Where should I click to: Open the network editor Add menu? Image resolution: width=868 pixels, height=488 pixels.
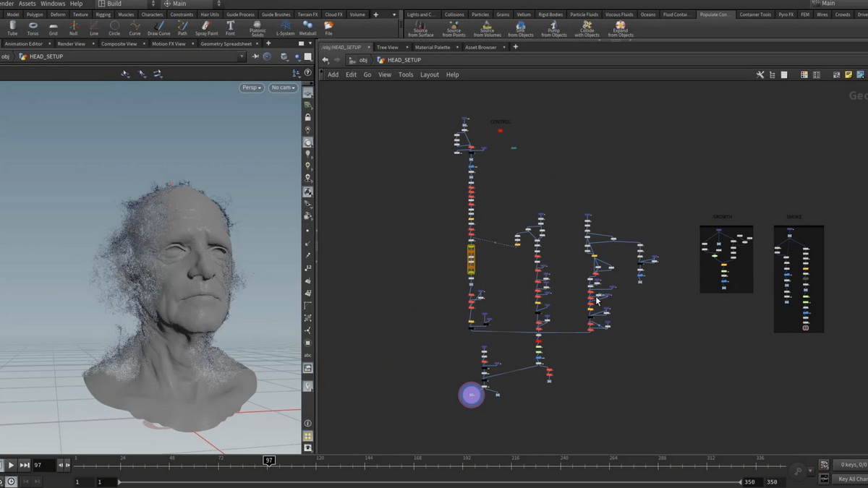333,74
